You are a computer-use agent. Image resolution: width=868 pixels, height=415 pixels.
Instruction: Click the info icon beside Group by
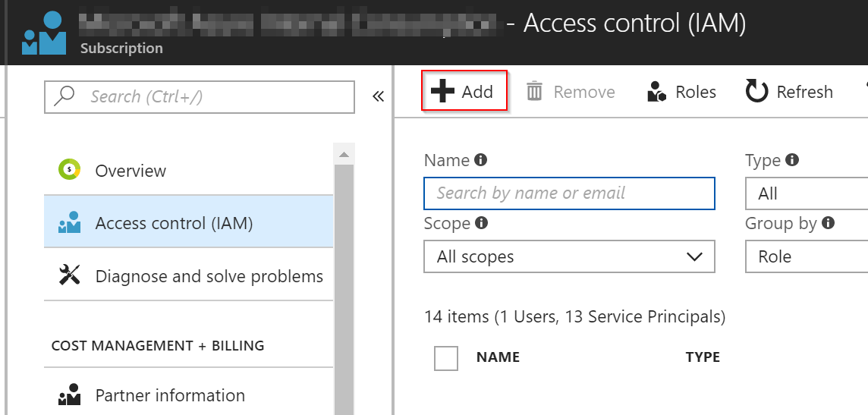tap(828, 223)
